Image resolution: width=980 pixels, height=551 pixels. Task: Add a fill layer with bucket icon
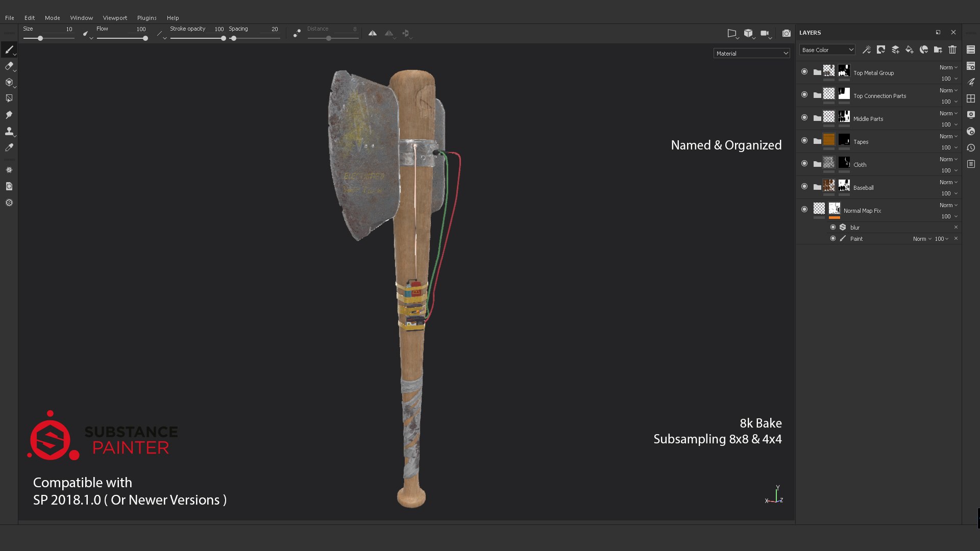tap(909, 49)
